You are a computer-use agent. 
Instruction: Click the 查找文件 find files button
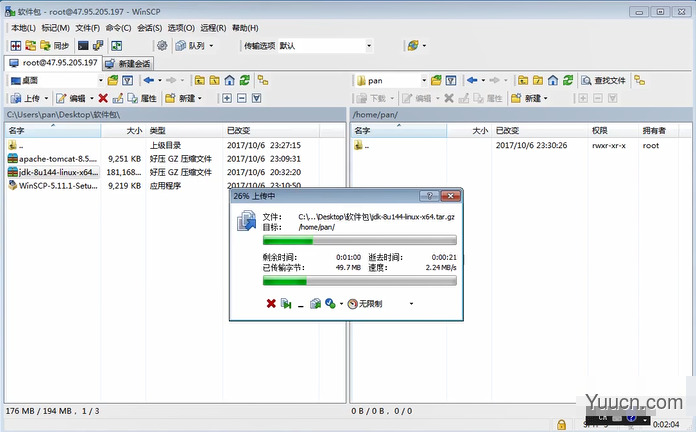point(604,80)
